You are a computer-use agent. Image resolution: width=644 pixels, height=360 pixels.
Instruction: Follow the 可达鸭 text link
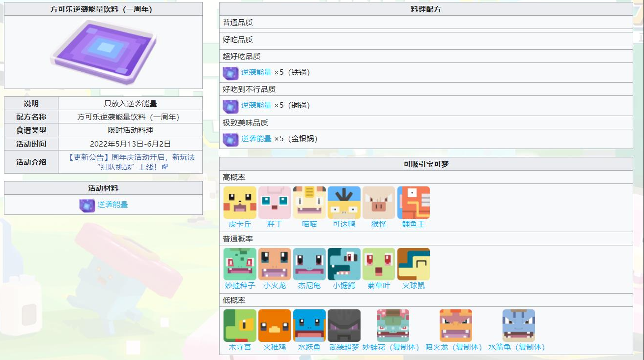(344, 224)
